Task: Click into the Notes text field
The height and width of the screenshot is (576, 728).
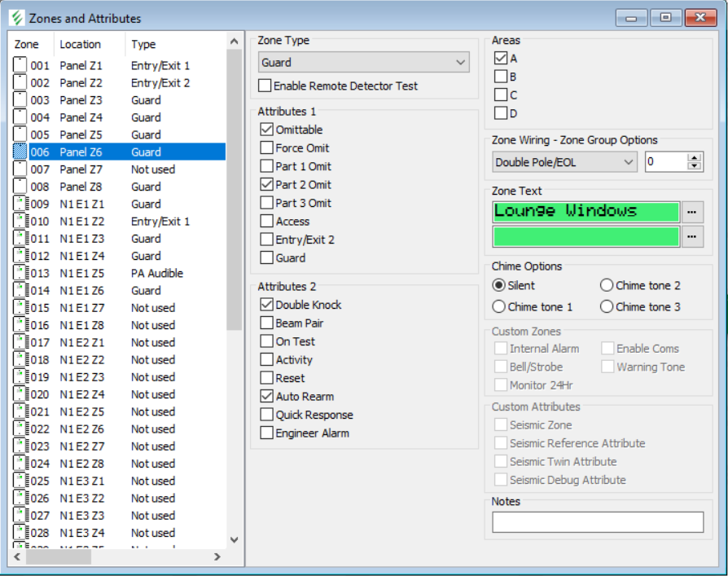Action: pos(598,522)
